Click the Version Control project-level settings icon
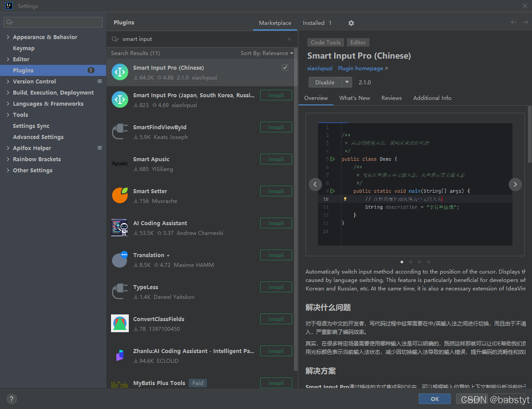The width and height of the screenshot is (532, 409). 100,81
